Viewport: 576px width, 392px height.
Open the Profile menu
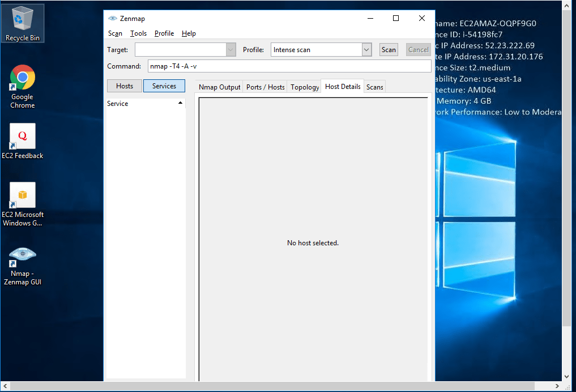tap(164, 33)
